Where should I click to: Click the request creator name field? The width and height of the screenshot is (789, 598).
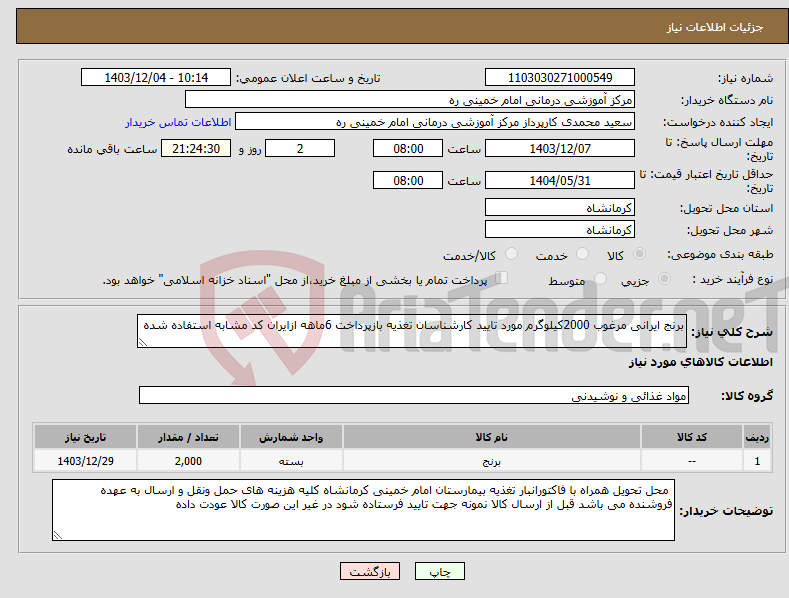tap(435, 122)
